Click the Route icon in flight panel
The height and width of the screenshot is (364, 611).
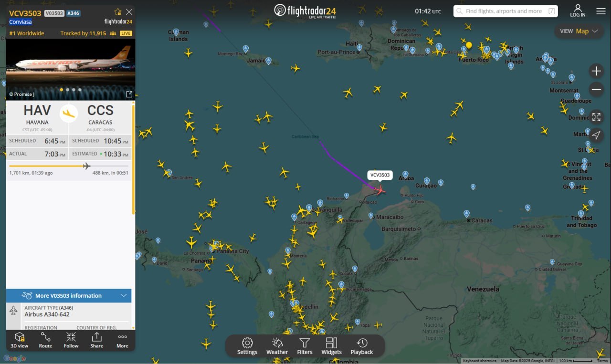(45, 340)
